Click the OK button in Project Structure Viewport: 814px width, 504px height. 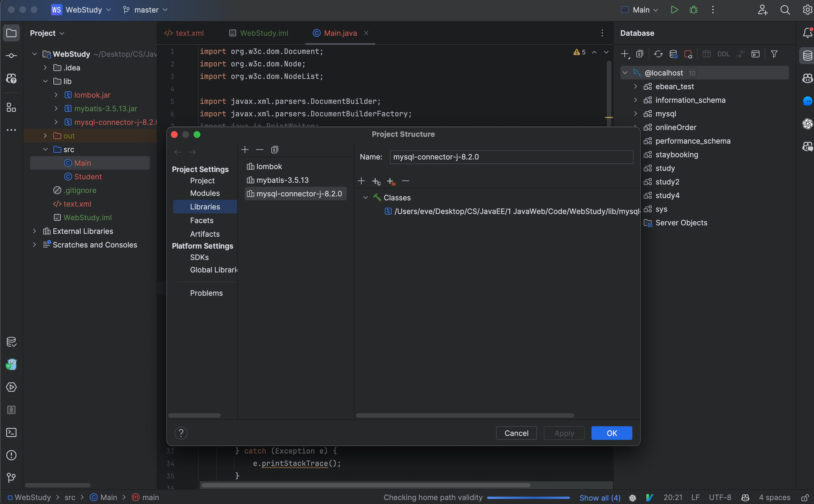612,432
